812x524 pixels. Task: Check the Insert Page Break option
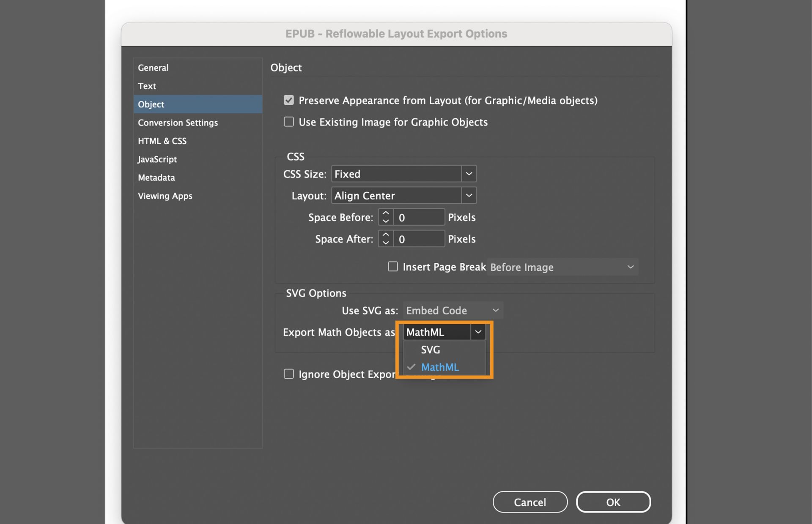coord(392,266)
